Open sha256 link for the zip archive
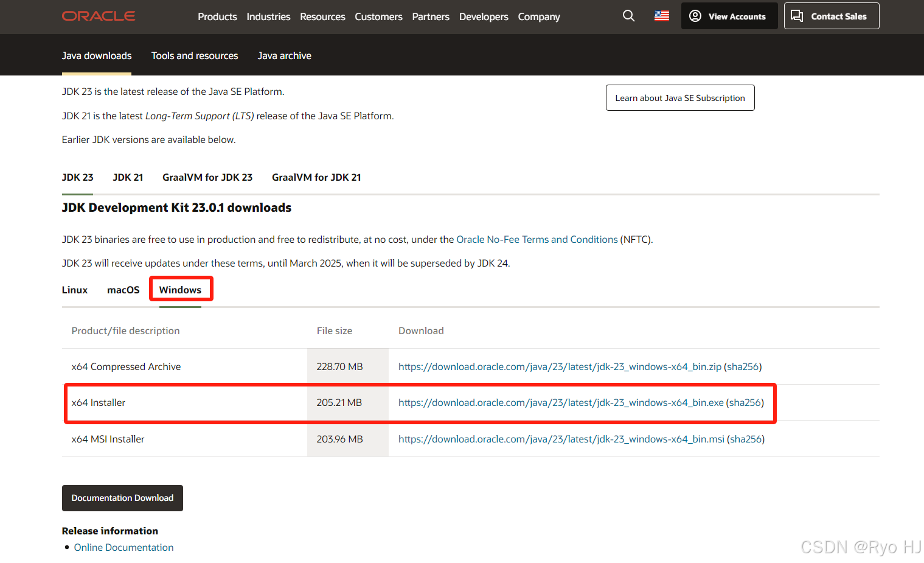 tap(743, 366)
